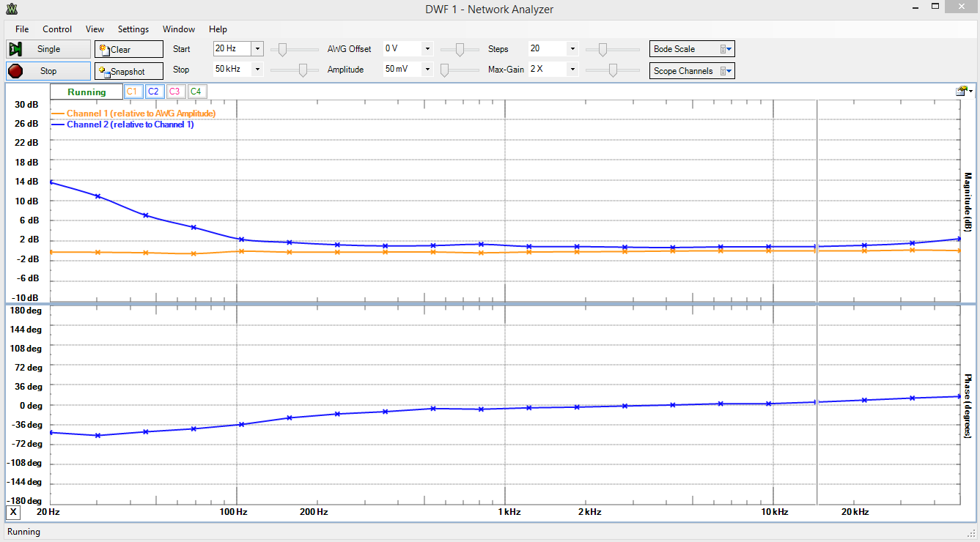Image resolution: width=980 pixels, height=542 pixels.
Task: Take a Snapshot of the current plot
Action: (x=129, y=71)
